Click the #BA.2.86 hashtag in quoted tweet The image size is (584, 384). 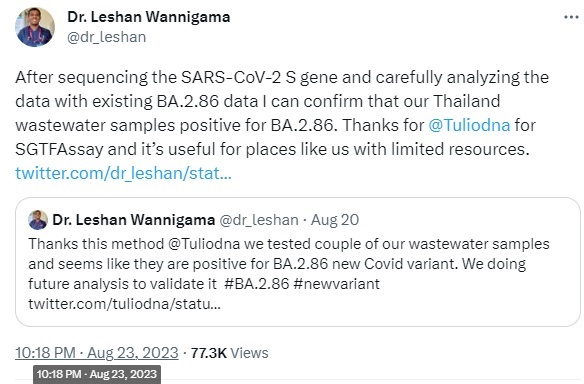tap(257, 284)
